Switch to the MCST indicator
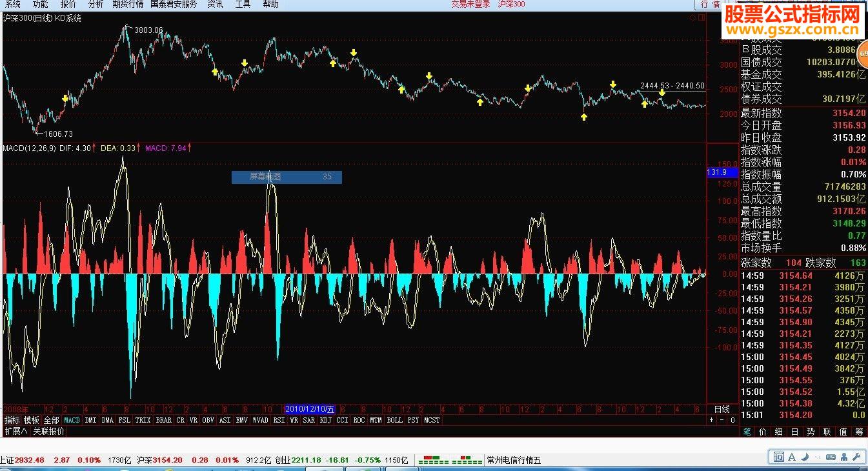 (x=432, y=420)
